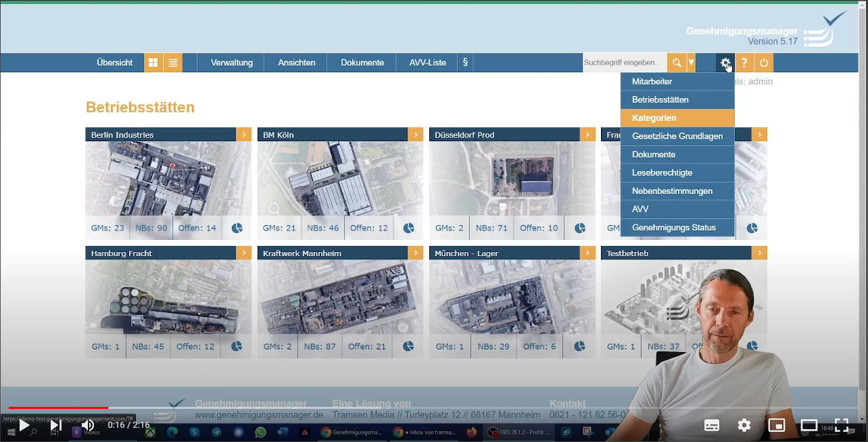This screenshot has height=442, width=868.
Task: Click the power logout icon
Action: click(764, 63)
